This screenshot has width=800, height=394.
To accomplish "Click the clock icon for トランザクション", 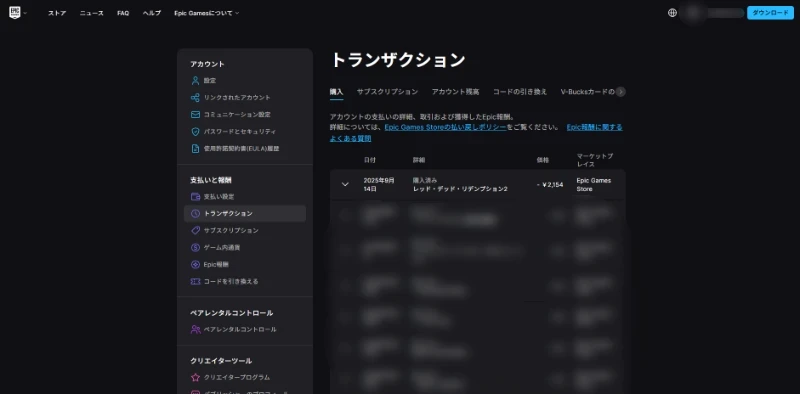I will pos(195,214).
